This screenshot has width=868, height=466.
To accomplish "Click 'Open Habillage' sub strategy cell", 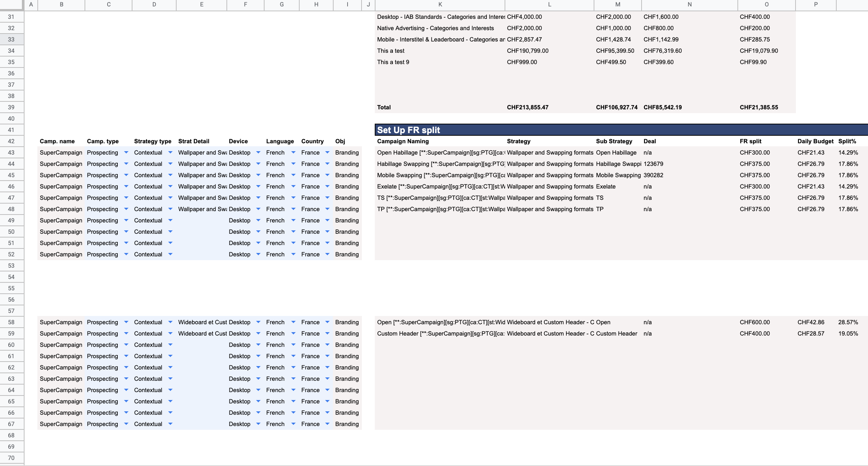I will pos(618,153).
